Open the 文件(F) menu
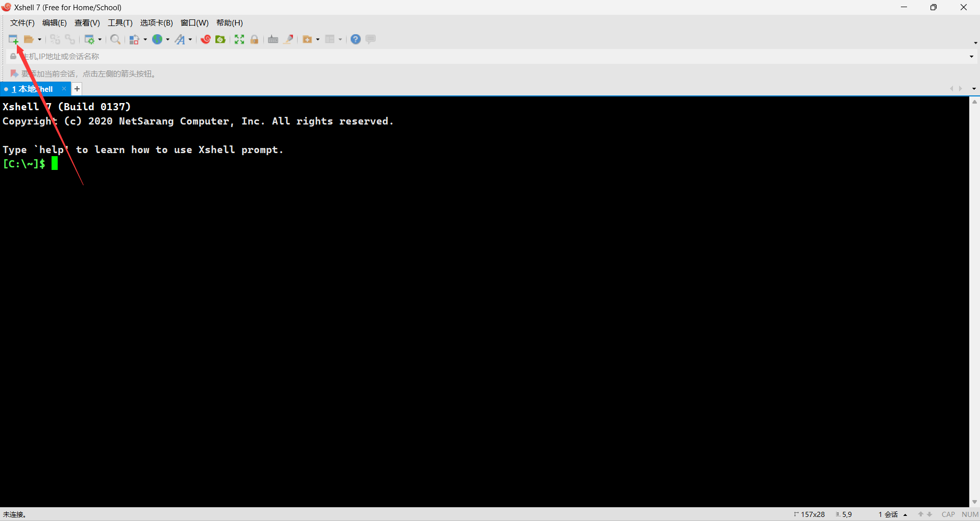This screenshot has width=980, height=521. pos(22,23)
